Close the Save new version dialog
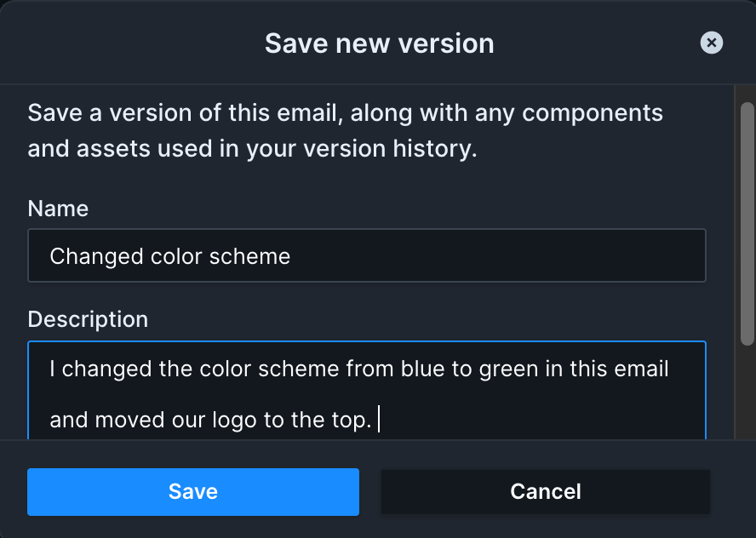Viewport: 756px width, 538px height. 711,43
